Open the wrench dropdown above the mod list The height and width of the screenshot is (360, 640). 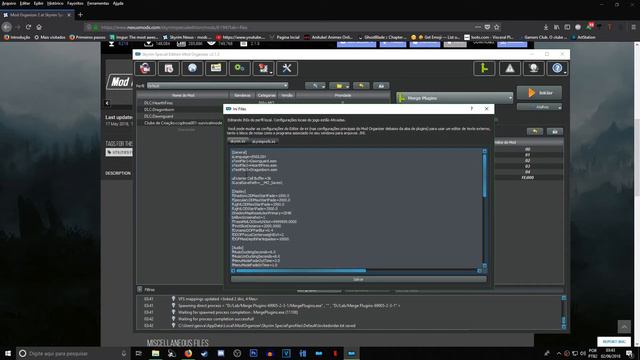tap(316, 86)
